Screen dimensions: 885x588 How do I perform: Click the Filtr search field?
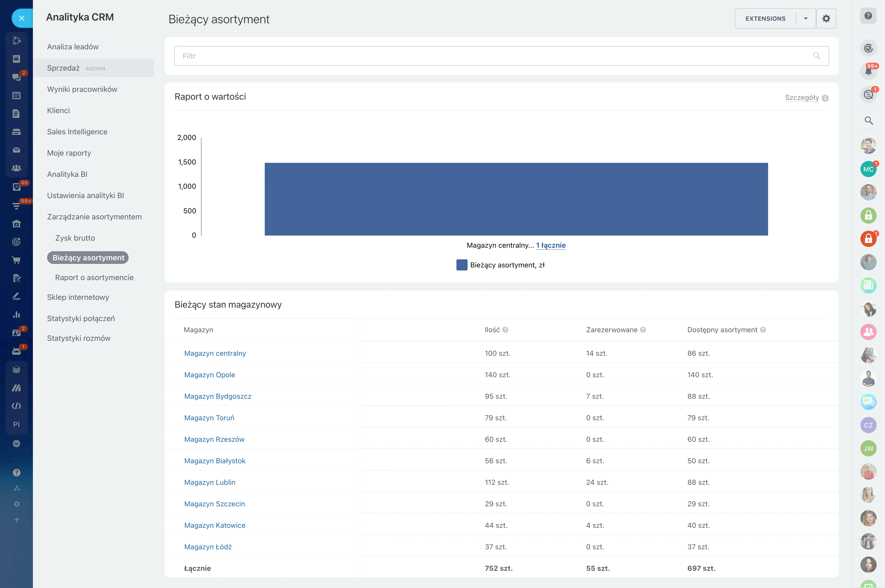point(501,56)
